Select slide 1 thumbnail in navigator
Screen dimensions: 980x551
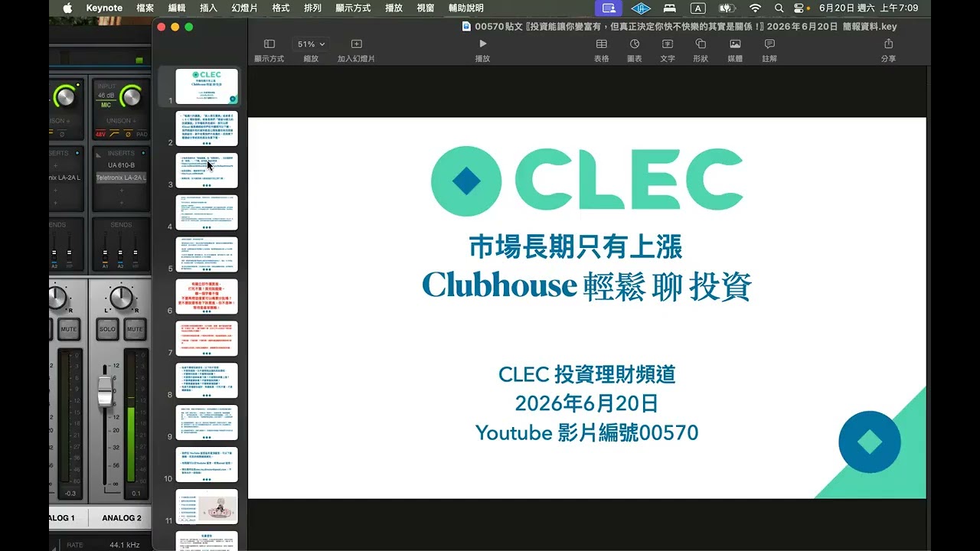click(207, 86)
